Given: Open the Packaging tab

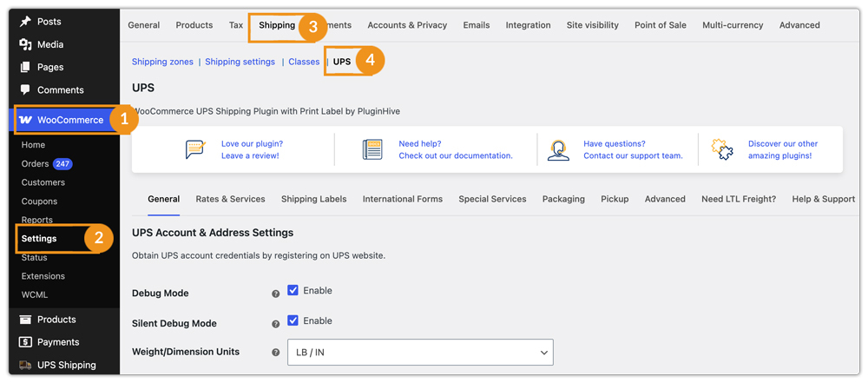Looking at the screenshot, I should click(x=563, y=199).
